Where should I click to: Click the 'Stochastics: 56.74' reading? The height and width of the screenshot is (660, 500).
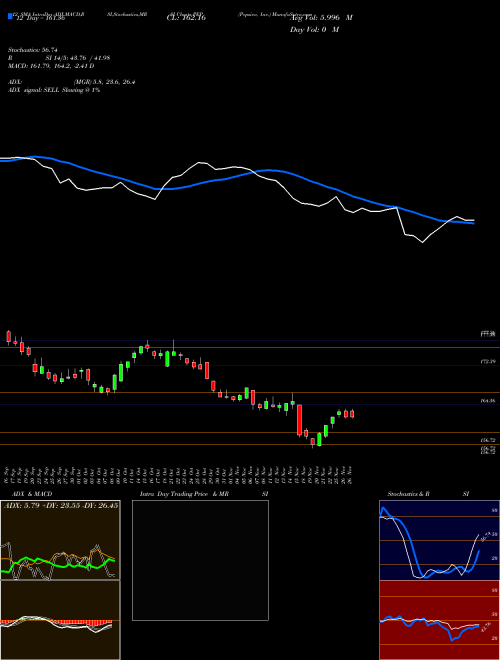pyautogui.click(x=33, y=50)
